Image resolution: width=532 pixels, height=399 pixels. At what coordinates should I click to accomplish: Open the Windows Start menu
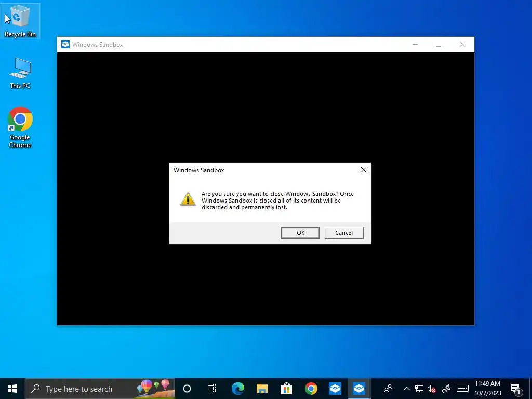coord(12,389)
